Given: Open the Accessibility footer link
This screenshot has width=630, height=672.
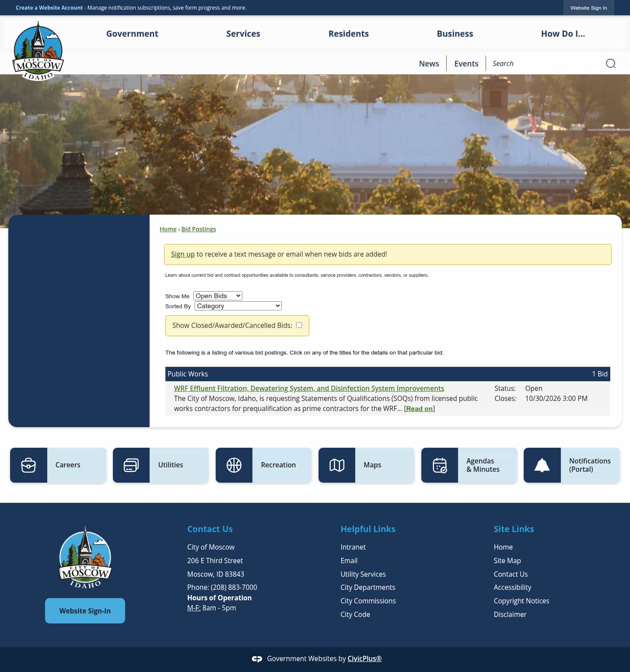Looking at the screenshot, I should [x=513, y=587].
